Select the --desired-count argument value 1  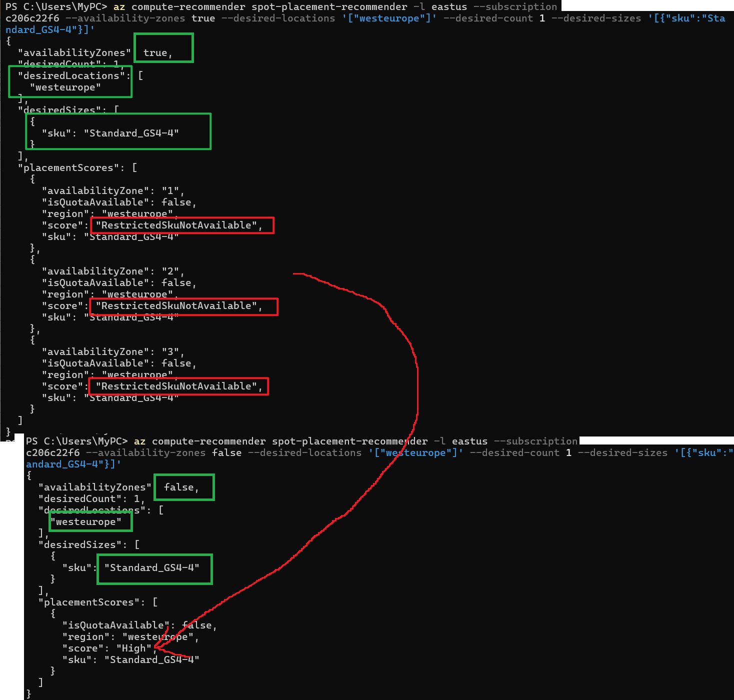click(x=541, y=18)
